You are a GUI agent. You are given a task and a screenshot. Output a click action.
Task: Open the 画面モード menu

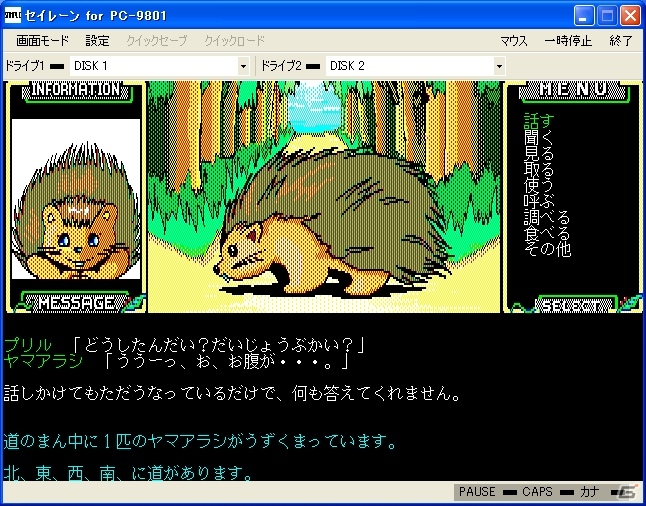pos(42,41)
